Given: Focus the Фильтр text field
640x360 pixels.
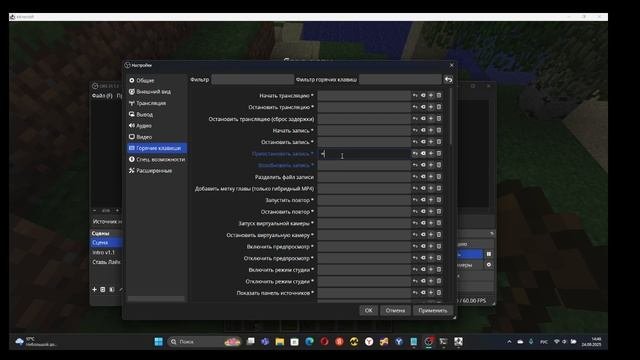Looking at the screenshot, I should pyautogui.click(x=252, y=80).
